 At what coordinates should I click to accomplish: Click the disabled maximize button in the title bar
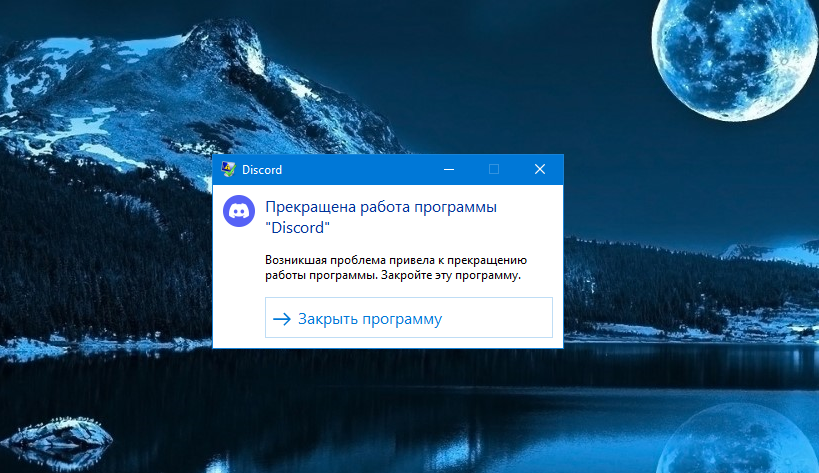point(494,169)
